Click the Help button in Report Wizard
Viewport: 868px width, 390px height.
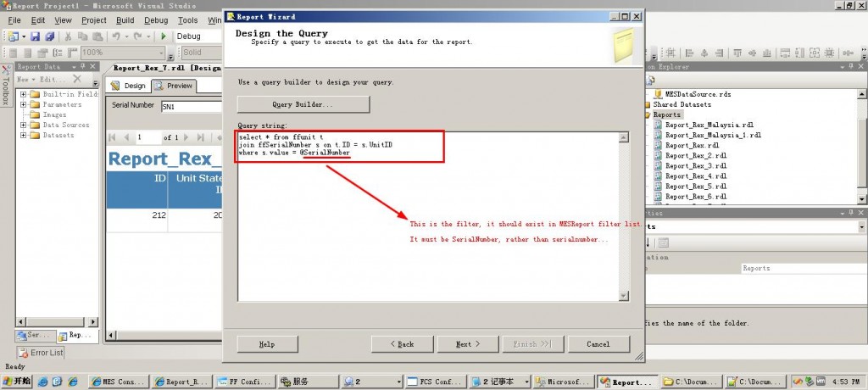267,344
